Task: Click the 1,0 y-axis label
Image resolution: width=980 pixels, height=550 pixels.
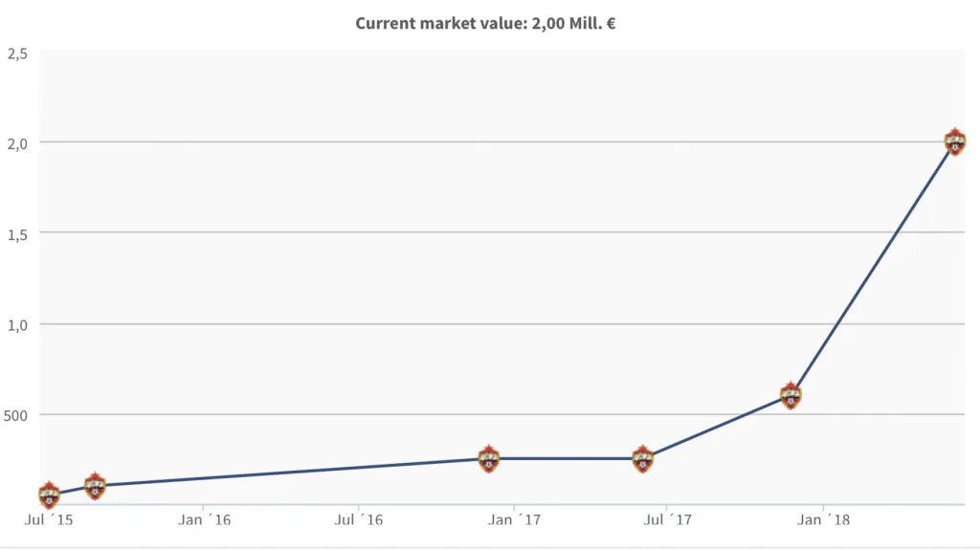Action: coord(16,324)
